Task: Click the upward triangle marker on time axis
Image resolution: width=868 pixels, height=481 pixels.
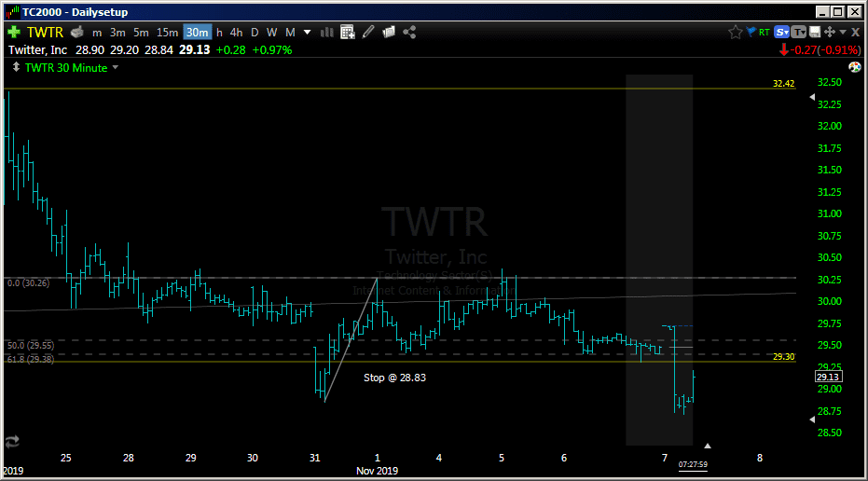Action: (x=707, y=446)
